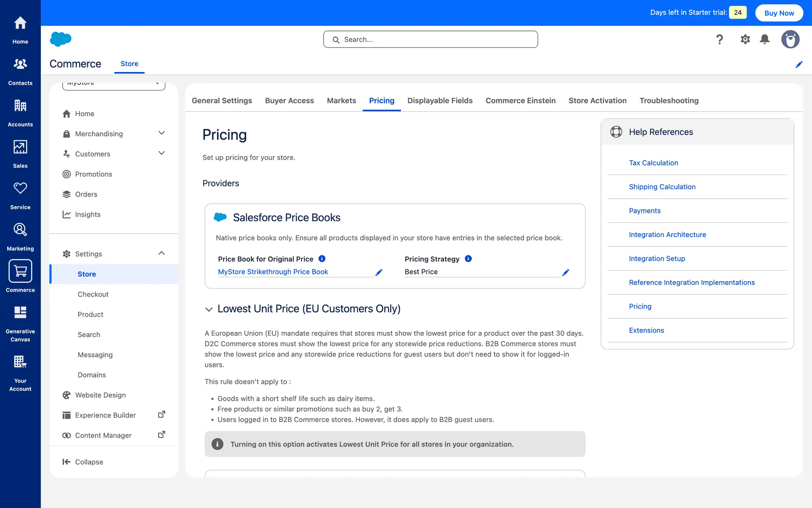Open the setup gear icon

click(745, 39)
